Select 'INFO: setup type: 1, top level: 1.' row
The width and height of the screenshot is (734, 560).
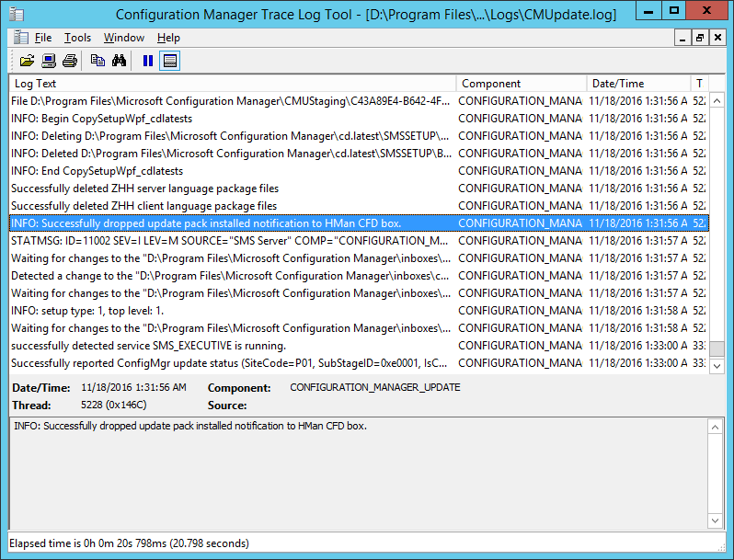click(x=359, y=311)
